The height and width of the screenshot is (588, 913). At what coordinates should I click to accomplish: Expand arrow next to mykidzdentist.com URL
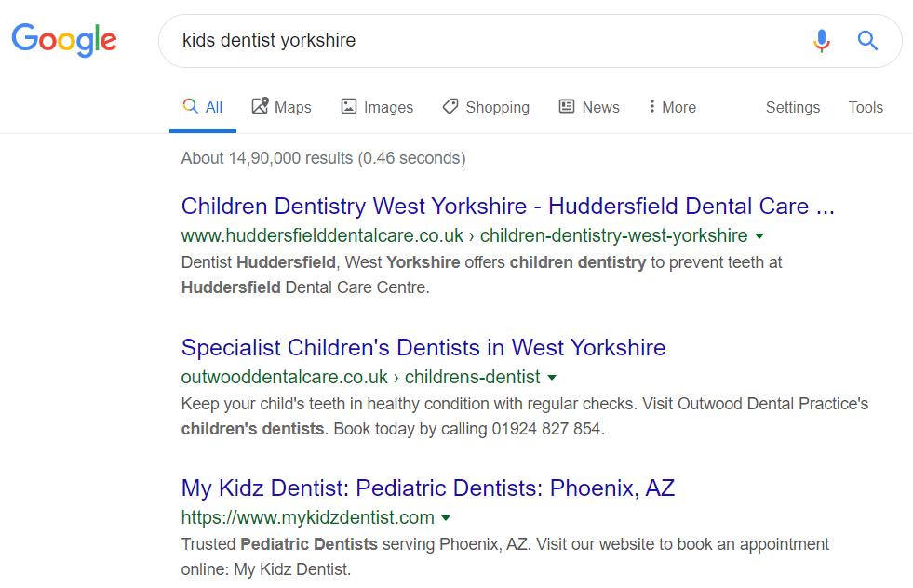click(446, 518)
